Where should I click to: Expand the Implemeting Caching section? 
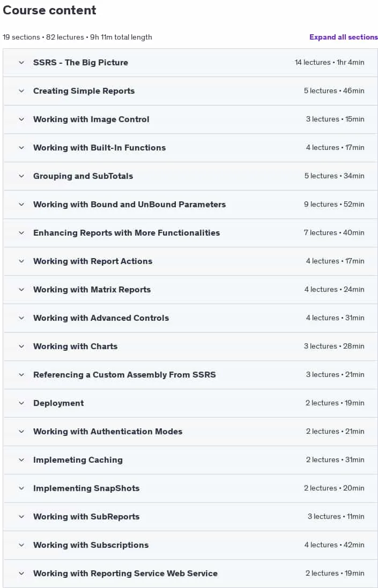point(190,460)
